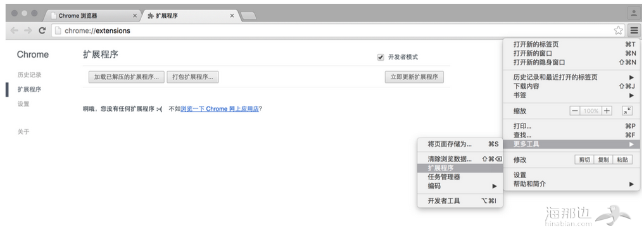The width and height of the screenshot is (644, 237).
Task: Decrease zoom with the minus button
Action: coord(575,111)
